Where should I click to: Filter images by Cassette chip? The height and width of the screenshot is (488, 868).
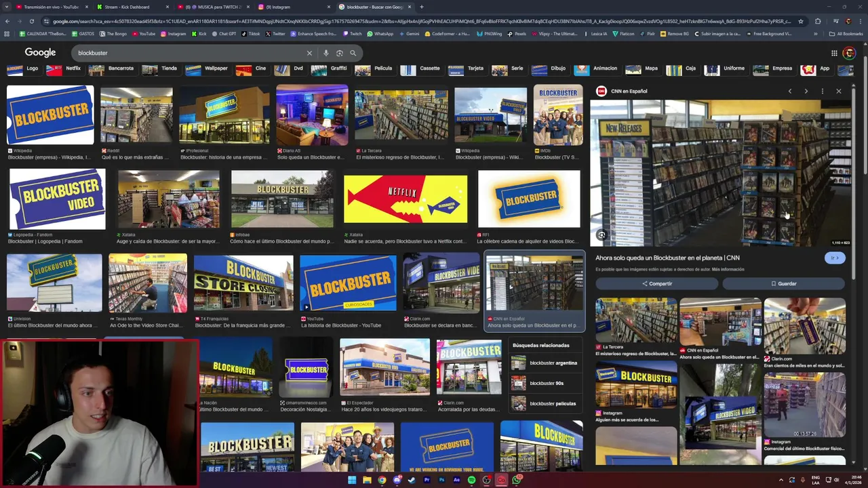420,68
